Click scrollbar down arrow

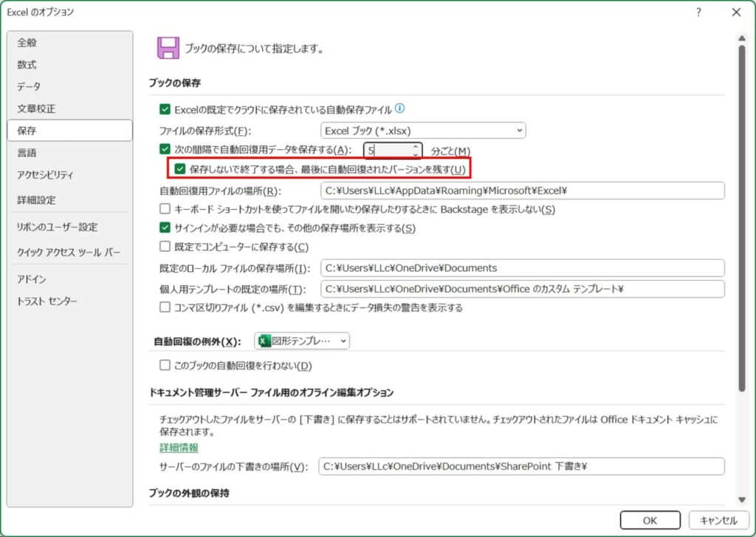pos(742,500)
